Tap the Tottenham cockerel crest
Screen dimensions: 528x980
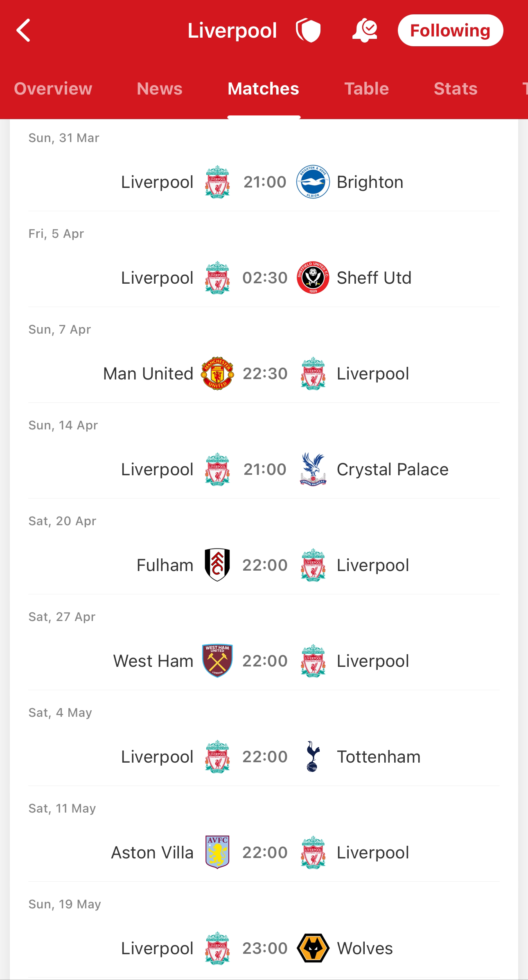[313, 756]
